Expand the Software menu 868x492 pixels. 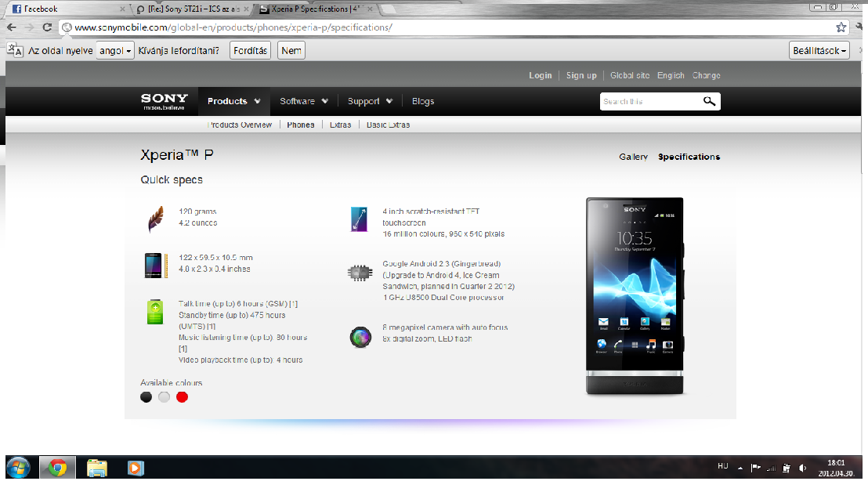pos(304,101)
